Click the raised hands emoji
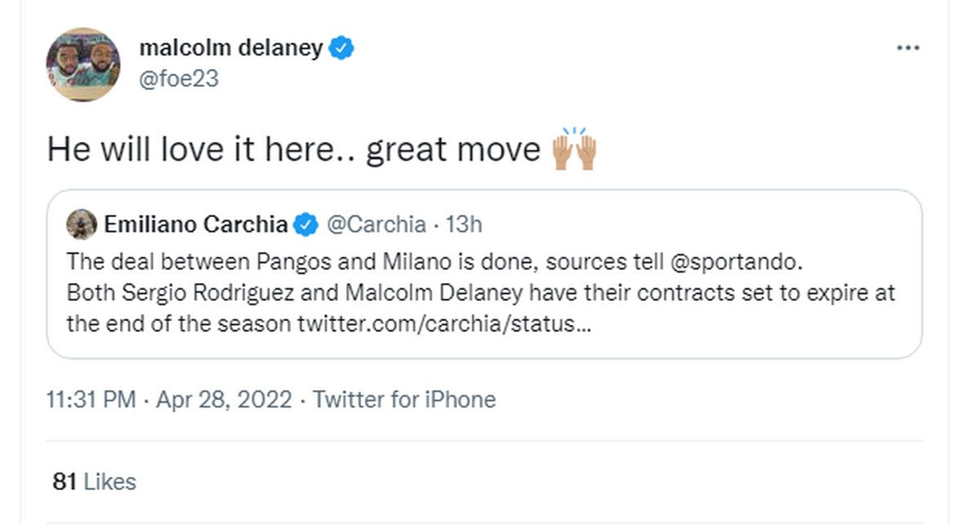The image size is (980, 525). coord(575,149)
